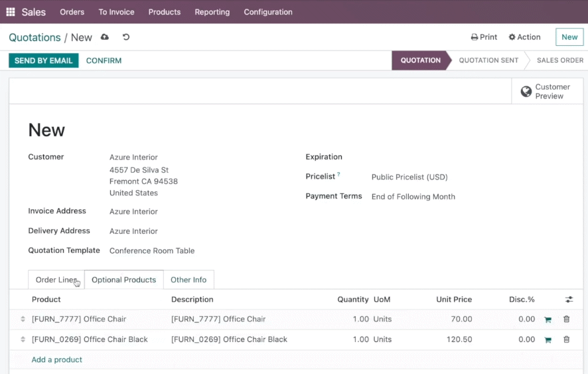Open the Orders menu
Image resolution: width=588 pixels, height=374 pixels.
(x=72, y=12)
